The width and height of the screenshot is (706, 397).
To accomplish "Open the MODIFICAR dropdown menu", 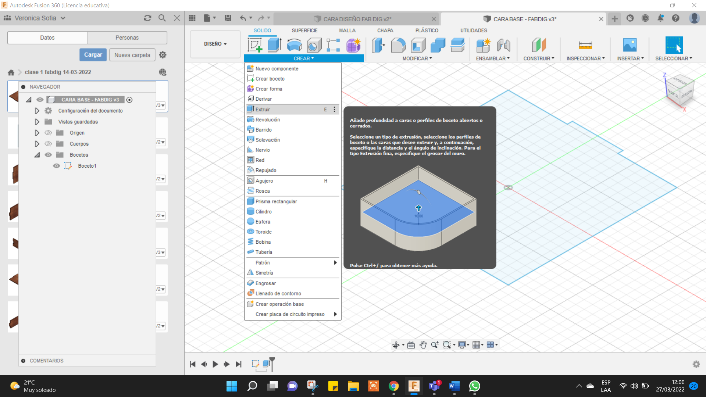I will [x=417, y=59].
